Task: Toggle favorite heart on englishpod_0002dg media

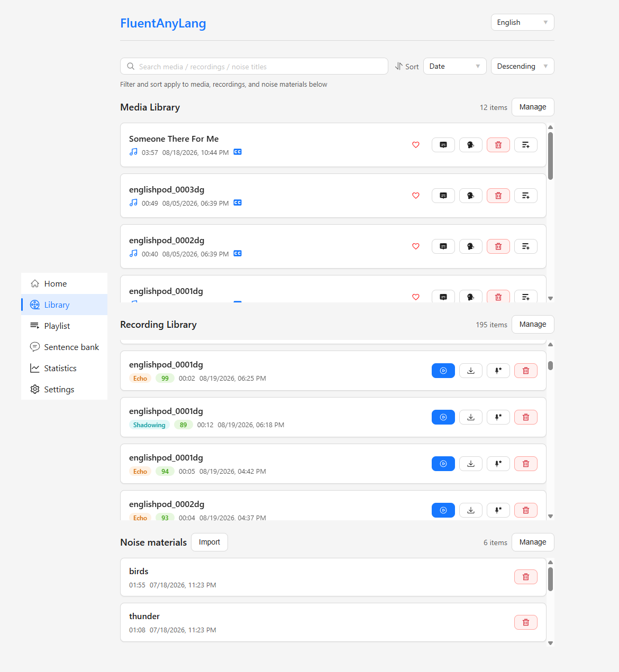Action: (x=416, y=246)
